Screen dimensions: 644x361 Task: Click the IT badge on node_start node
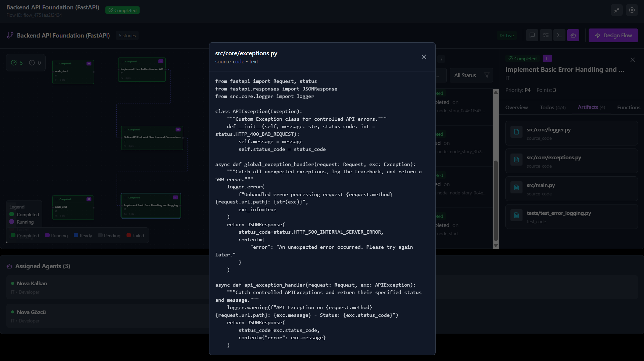[x=89, y=63]
